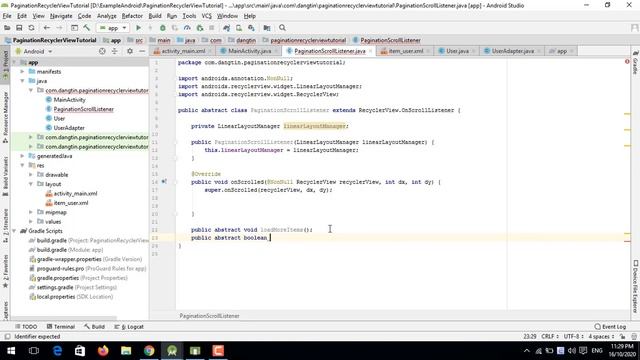
Task: Collapse the java folder in tree
Action: click(22, 81)
